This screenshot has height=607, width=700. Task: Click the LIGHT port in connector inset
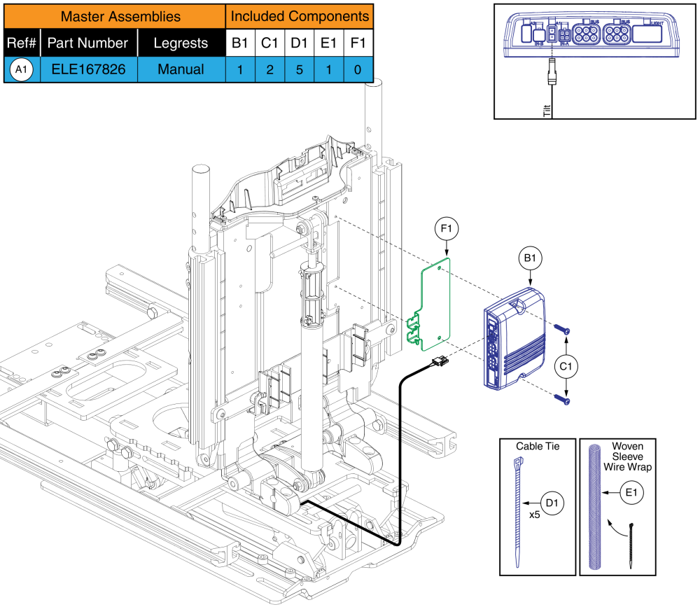[647, 34]
